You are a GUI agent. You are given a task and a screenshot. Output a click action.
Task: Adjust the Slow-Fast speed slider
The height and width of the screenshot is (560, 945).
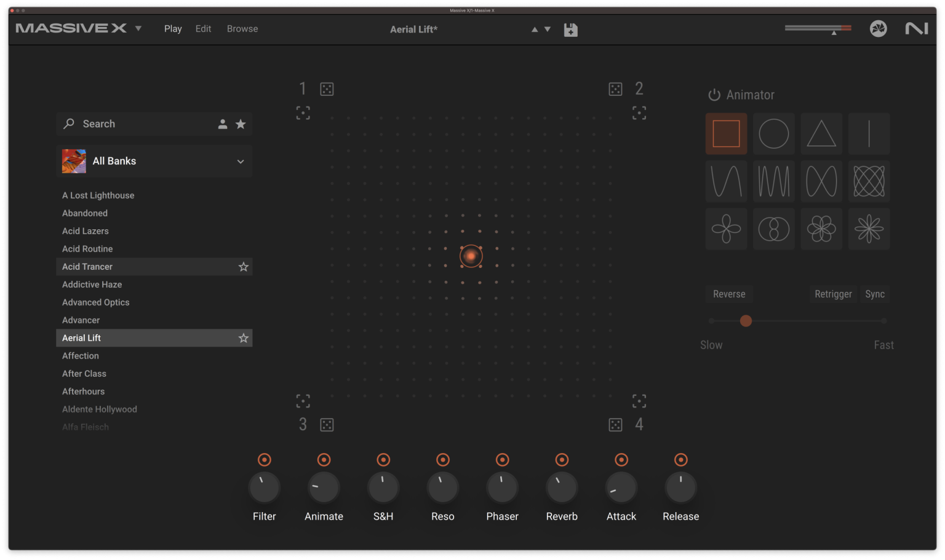tap(746, 321)
